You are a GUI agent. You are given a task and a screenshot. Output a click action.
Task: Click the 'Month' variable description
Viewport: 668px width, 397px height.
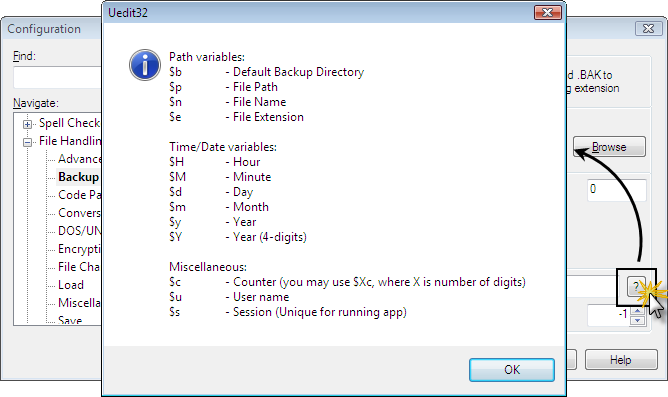pos(251,207)
